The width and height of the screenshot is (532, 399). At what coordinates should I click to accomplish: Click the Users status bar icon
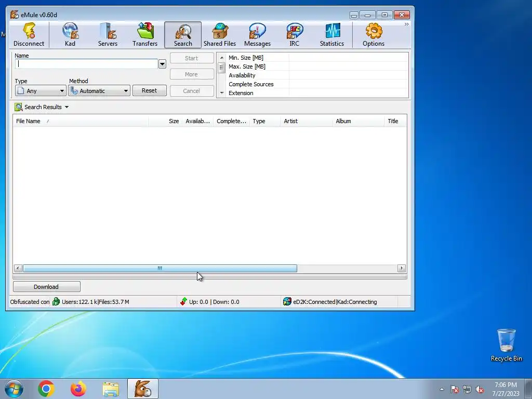tap(56, 302)
